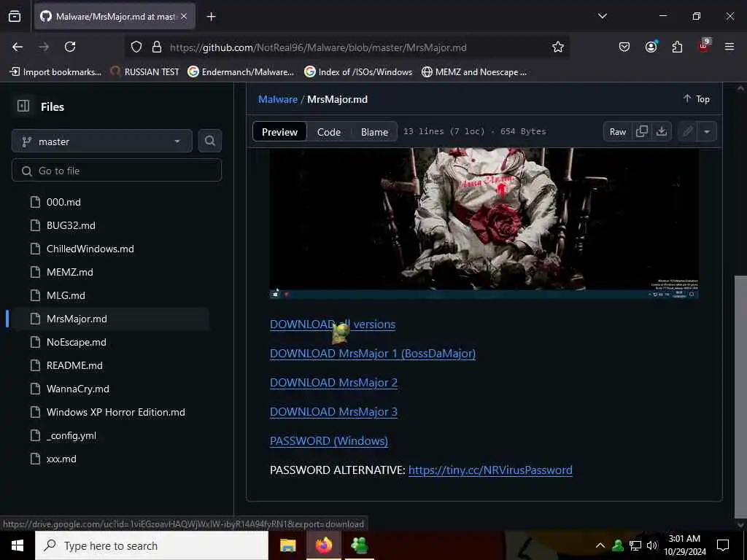Edit this file with pencil icon

[687, 131]
